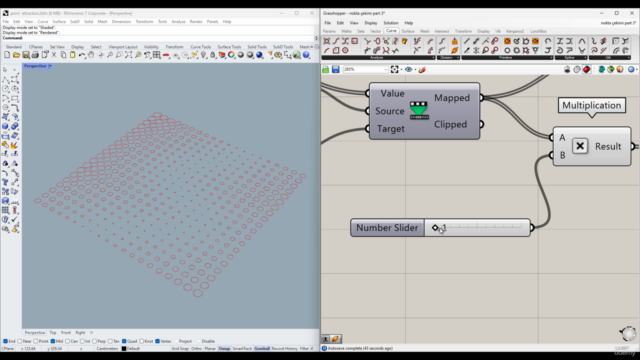Screen dimensions: 640x360
Task: Open the Grasshopper Solution menu
Action: click(x=391, y=23)
